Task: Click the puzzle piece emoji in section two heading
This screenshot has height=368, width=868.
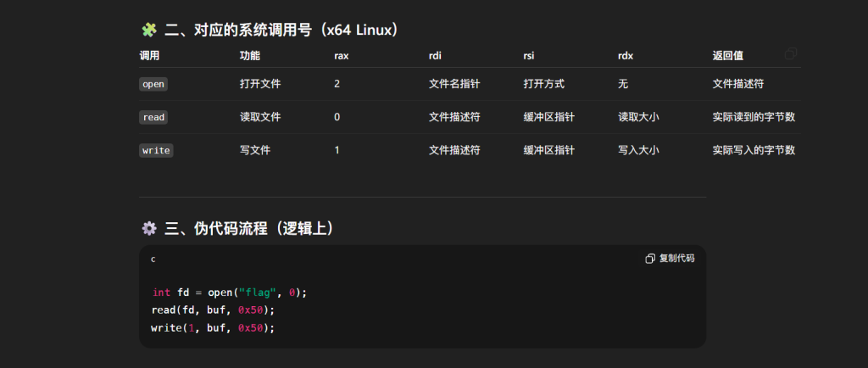Action: pyautogui.click(x=149, y=31)
